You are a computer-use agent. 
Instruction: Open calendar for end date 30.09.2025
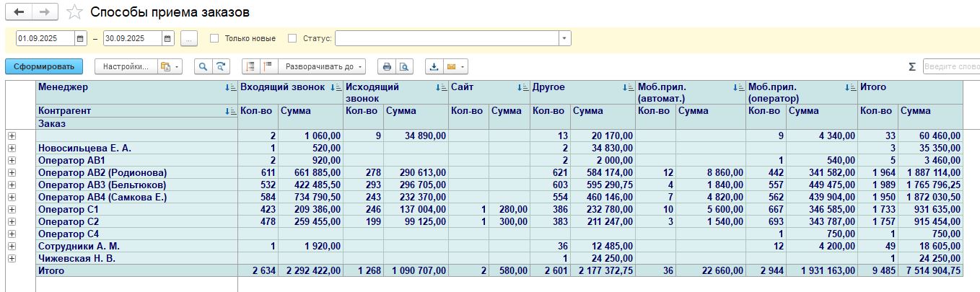coord(168,38)
